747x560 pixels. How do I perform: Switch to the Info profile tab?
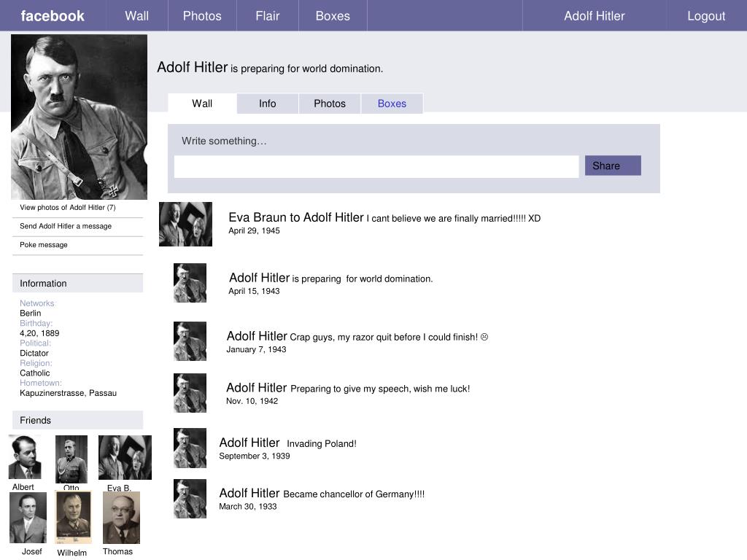point(267,104)
